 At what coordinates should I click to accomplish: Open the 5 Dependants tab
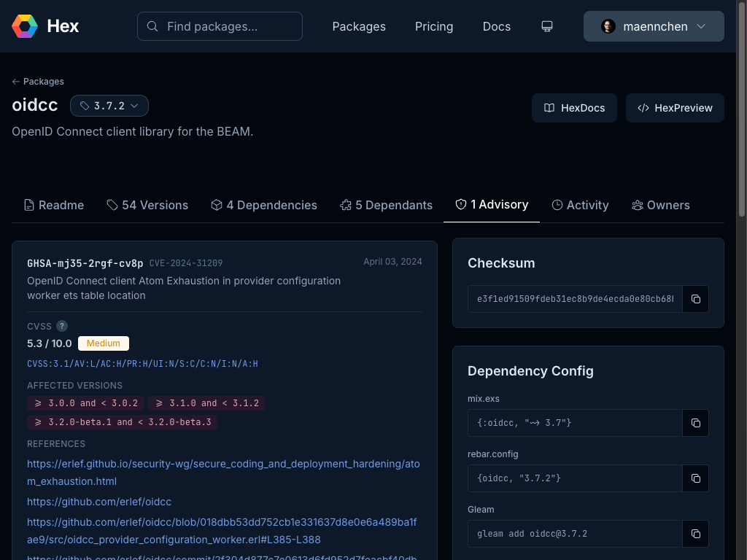tap(387, 205)
